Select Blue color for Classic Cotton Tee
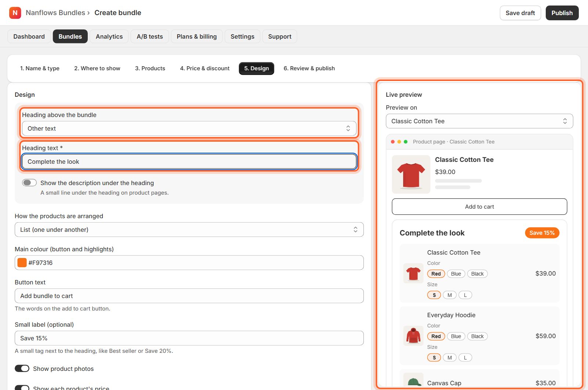The width and height of the screenshot is (588, 390). (456, 274)
